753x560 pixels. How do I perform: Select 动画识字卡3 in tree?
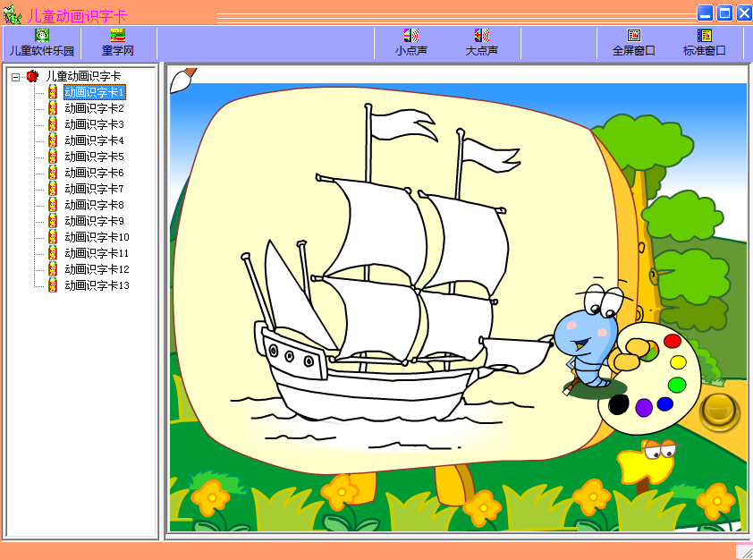[95, 124]
